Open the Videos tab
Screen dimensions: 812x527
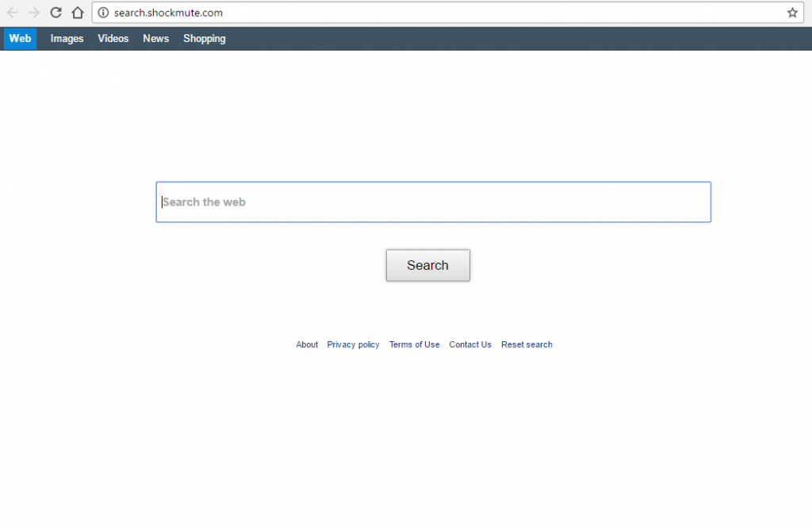[113, 39]
